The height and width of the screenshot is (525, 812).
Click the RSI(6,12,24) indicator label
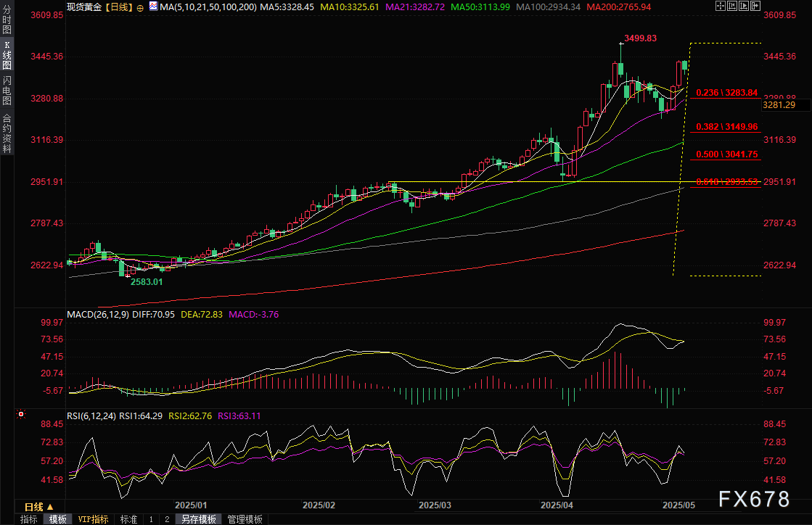(x=91, y=416)
